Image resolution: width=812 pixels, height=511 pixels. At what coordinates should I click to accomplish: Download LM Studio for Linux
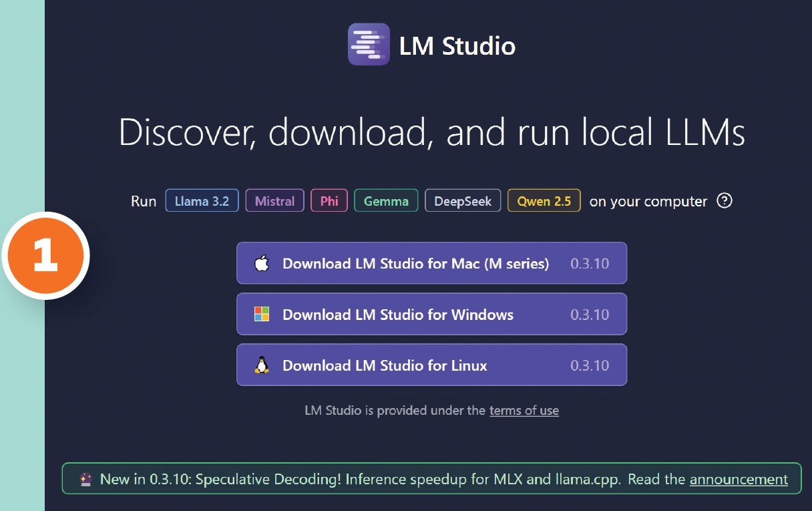[x=431, y=365]
